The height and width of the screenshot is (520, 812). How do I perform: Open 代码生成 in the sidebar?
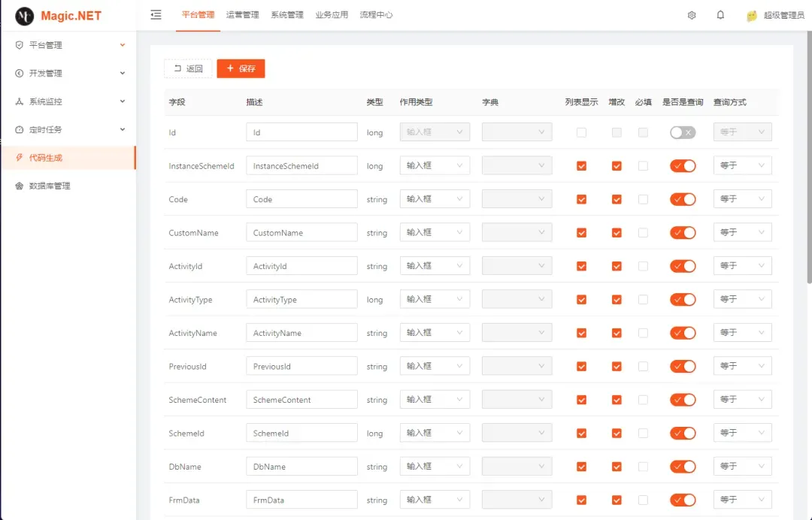[x=68, y=158]
